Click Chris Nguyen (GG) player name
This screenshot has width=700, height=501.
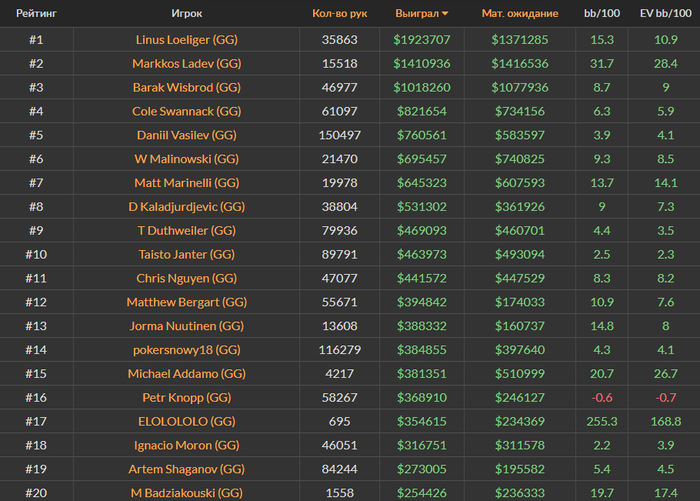(187, 278)
